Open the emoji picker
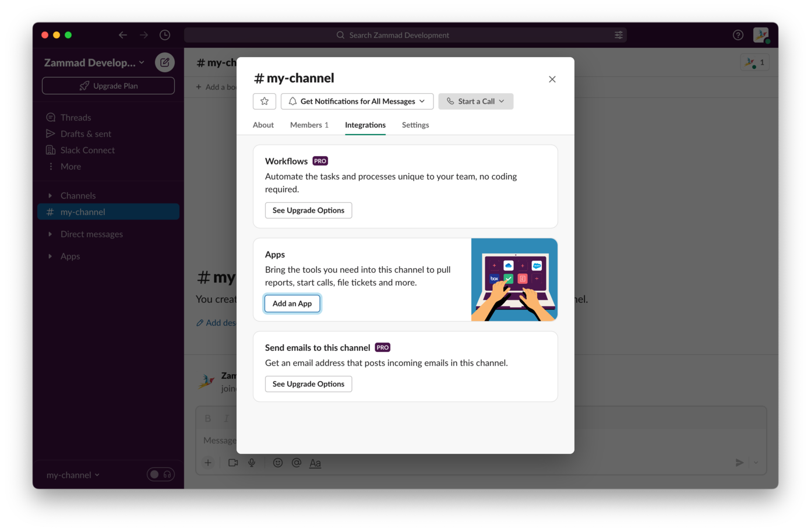Screen dimensions: 811x532 (x=278, y=463)
